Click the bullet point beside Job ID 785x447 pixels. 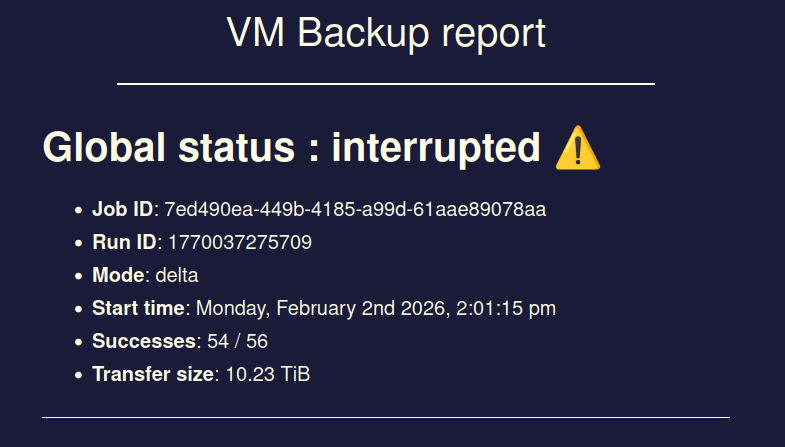tap(78, 210)
